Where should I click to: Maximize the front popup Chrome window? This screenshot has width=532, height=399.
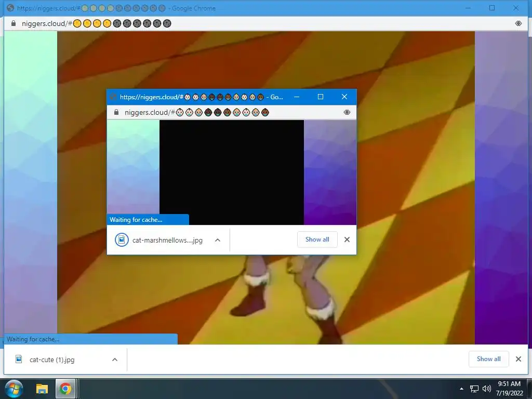(320, 97)
